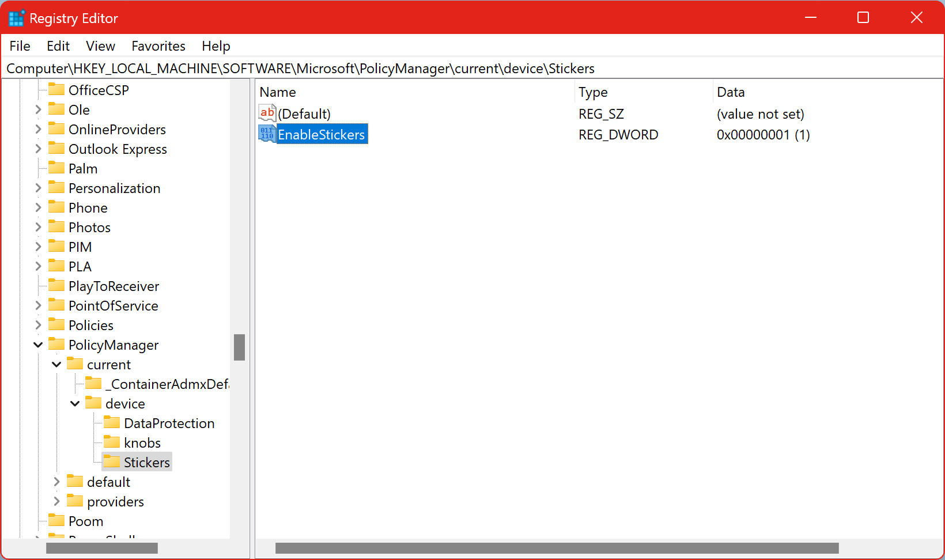Select the PlayToReceiver key label
The height and width of the screenshot is (560, 945).
tap(114, 286)
